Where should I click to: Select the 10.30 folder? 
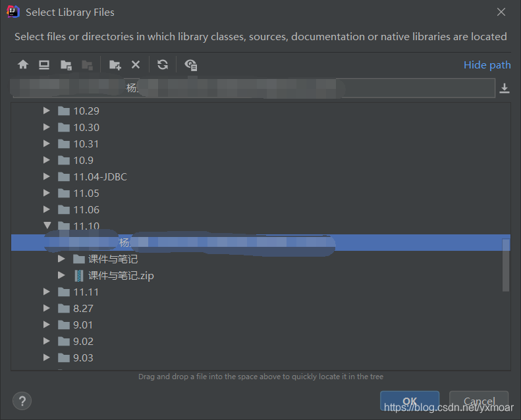78,128
